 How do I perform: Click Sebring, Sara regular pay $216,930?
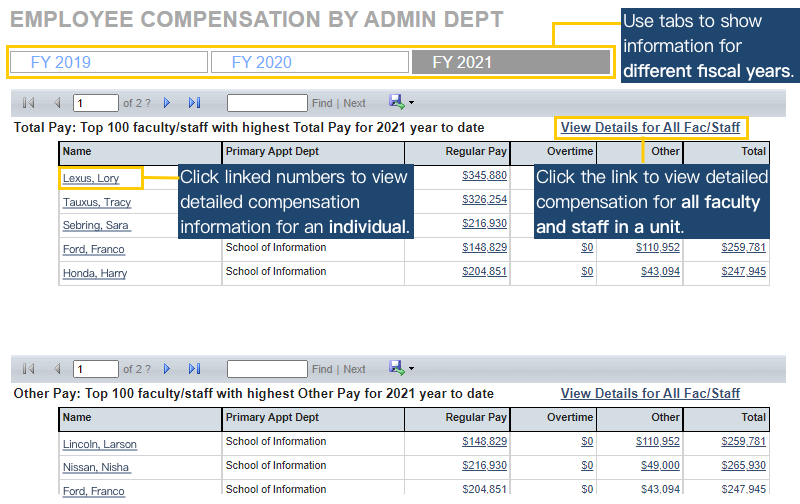point(484,223)
